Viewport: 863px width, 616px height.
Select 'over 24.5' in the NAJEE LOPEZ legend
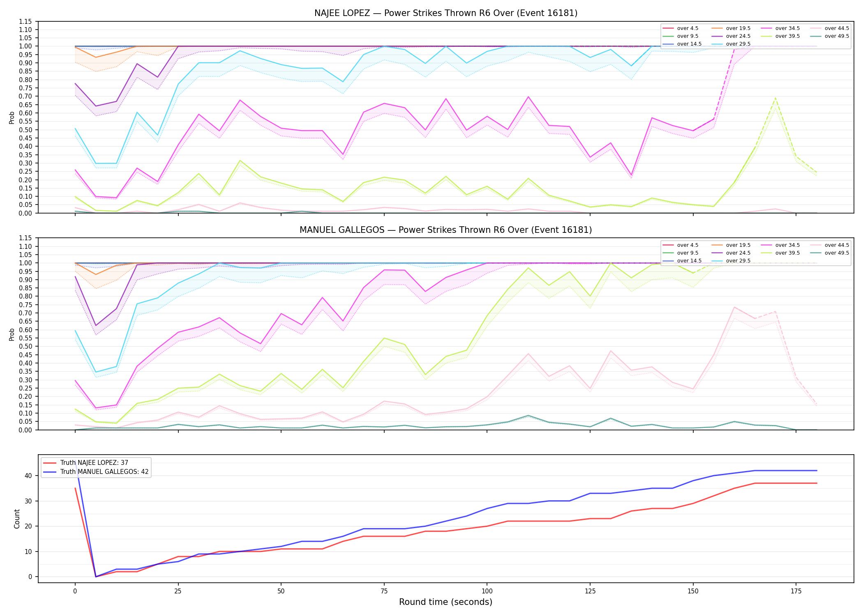coord(731,36)
